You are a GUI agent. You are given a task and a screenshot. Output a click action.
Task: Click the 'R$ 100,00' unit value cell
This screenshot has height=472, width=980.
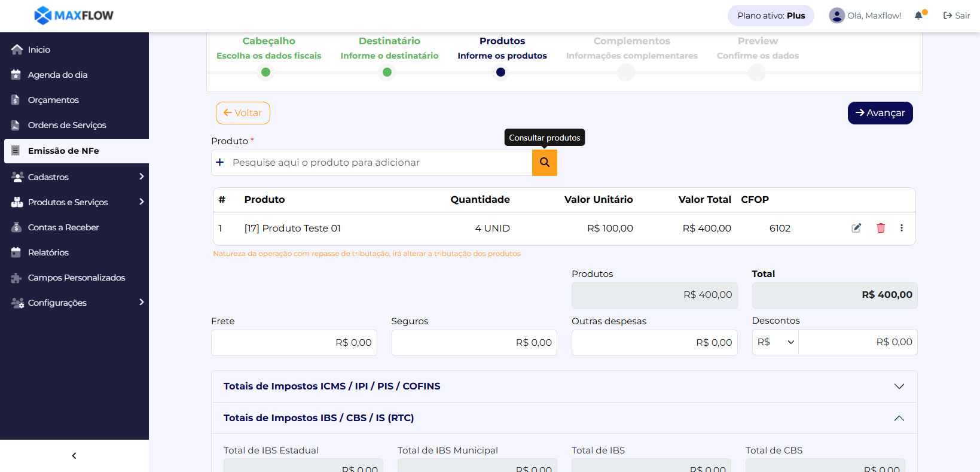pyautogui.click(x=610, y=229)
